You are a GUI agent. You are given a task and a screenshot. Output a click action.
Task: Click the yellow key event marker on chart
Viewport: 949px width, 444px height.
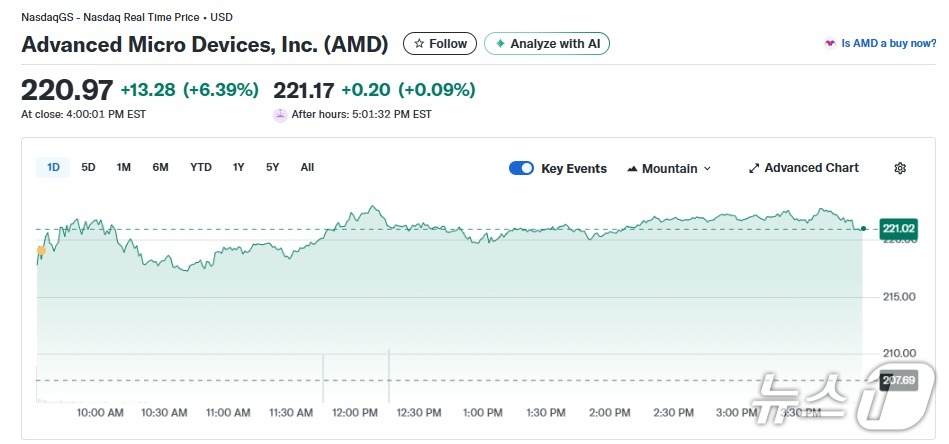(x=41, y=250)
